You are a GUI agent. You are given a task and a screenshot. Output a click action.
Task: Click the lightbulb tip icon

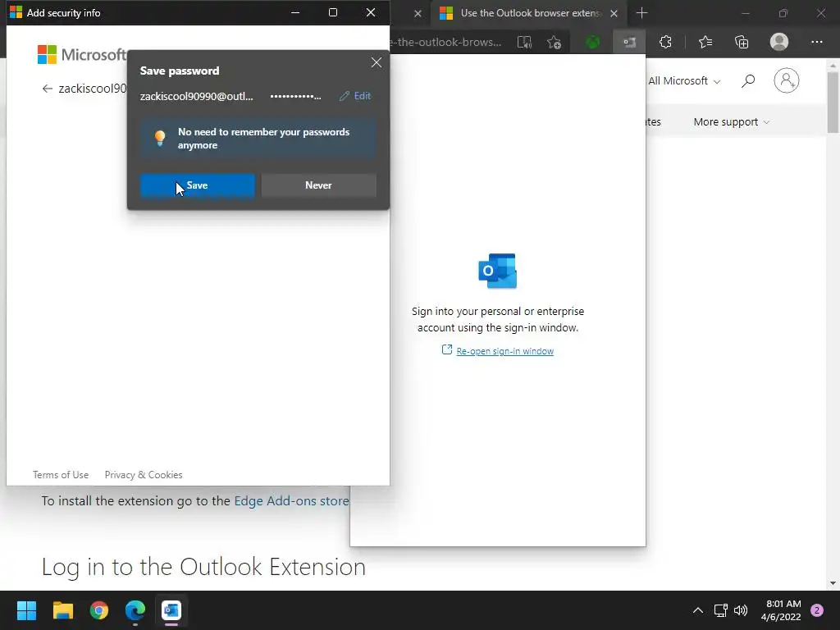pyautogui.click(x=160, y=138)
